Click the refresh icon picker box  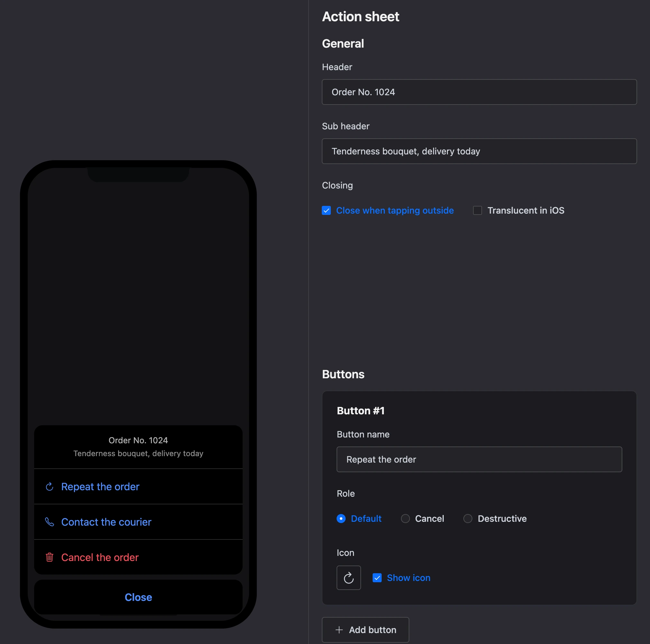click(x=348, y=578)
